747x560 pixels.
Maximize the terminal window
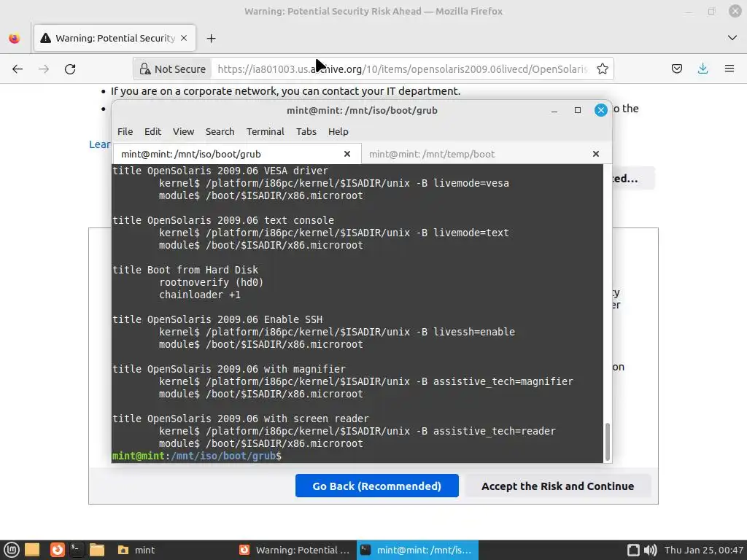click(x=578, y=111)
